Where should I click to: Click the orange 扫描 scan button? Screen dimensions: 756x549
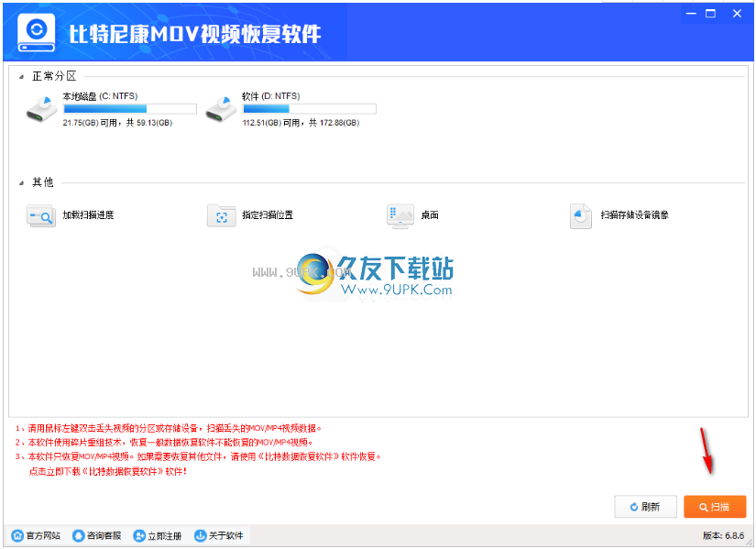[715, 507]
